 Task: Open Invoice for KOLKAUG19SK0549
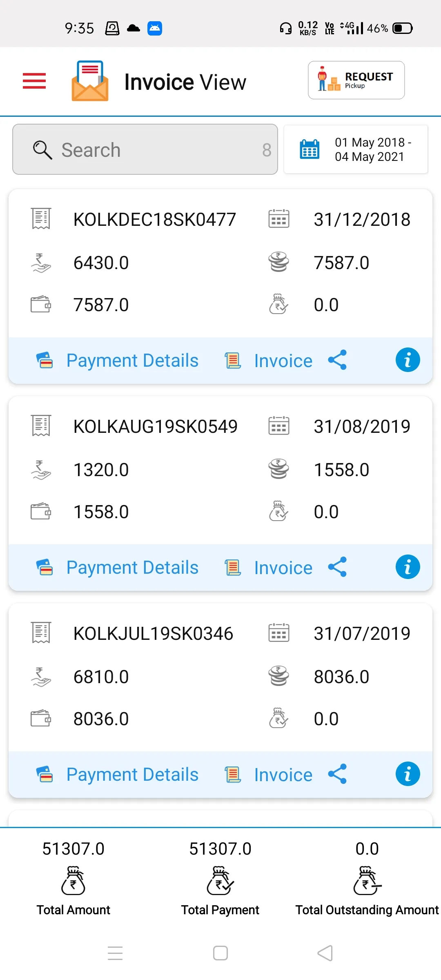[x=269, y=568]
